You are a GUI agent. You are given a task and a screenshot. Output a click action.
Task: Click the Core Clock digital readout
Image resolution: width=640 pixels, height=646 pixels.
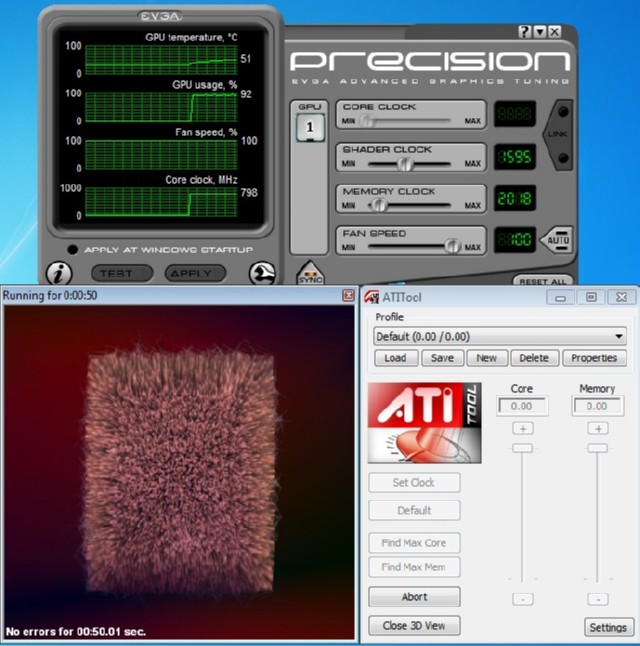515,114
